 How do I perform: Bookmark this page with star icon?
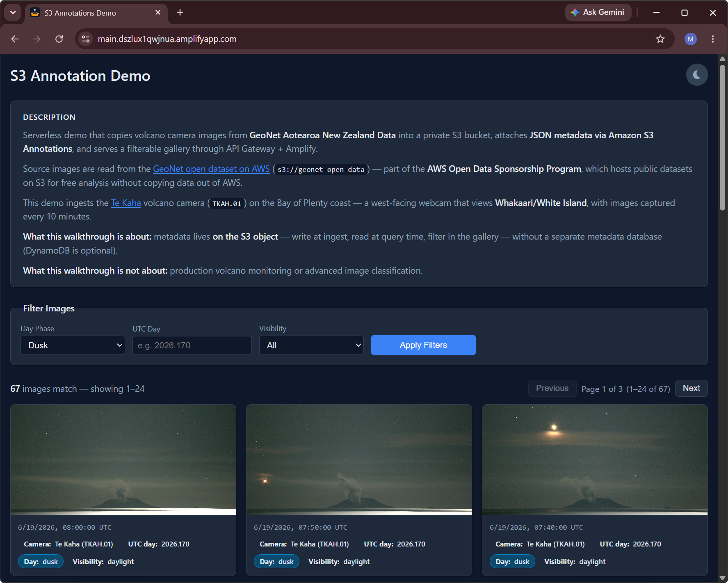tap(660, 39)
